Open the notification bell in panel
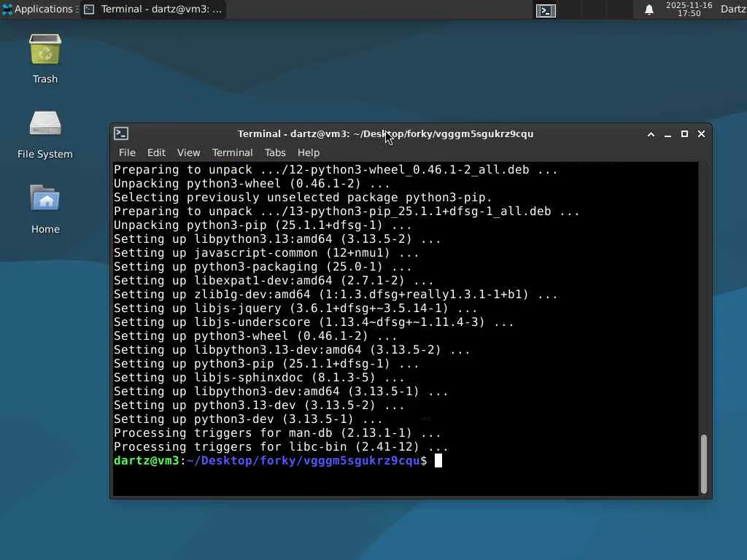747x560 pixels. coord(649,9)
